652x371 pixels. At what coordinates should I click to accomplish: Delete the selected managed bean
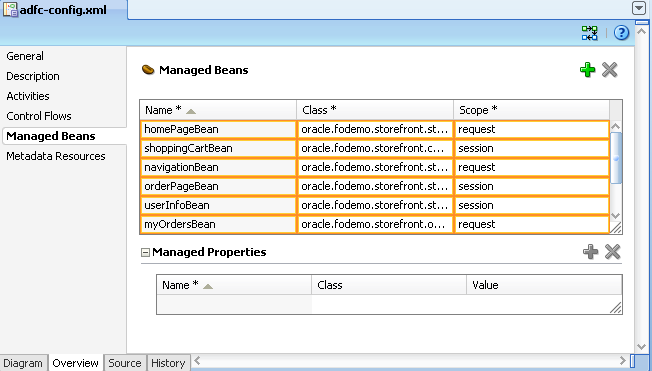(x=610, y=70)
